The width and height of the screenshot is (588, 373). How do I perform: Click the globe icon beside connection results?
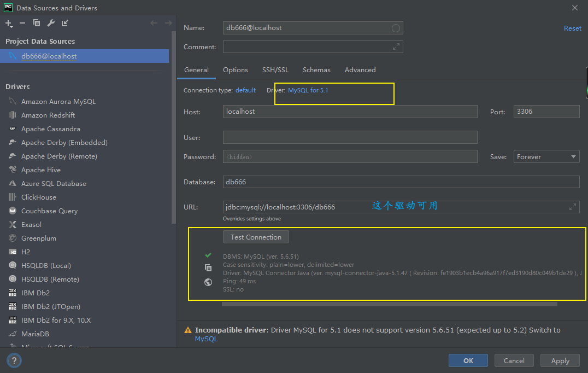[208, 282]
